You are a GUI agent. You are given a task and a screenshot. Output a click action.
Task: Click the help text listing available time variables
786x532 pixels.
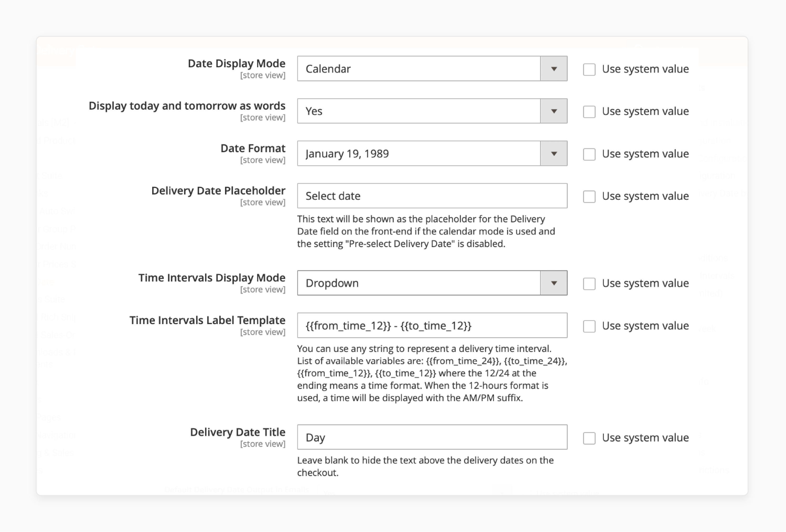click(x=432, y=374)
